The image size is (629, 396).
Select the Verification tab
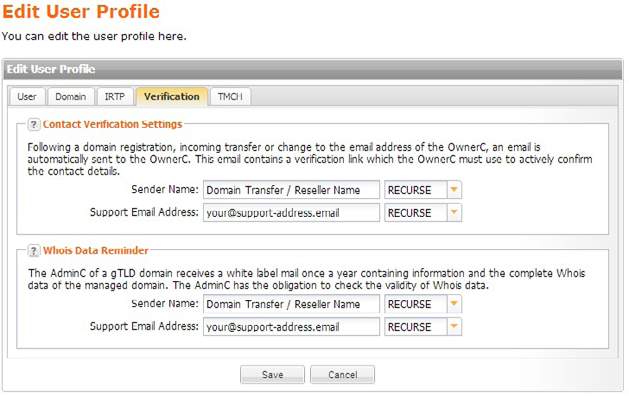click(x=172, y=97)
